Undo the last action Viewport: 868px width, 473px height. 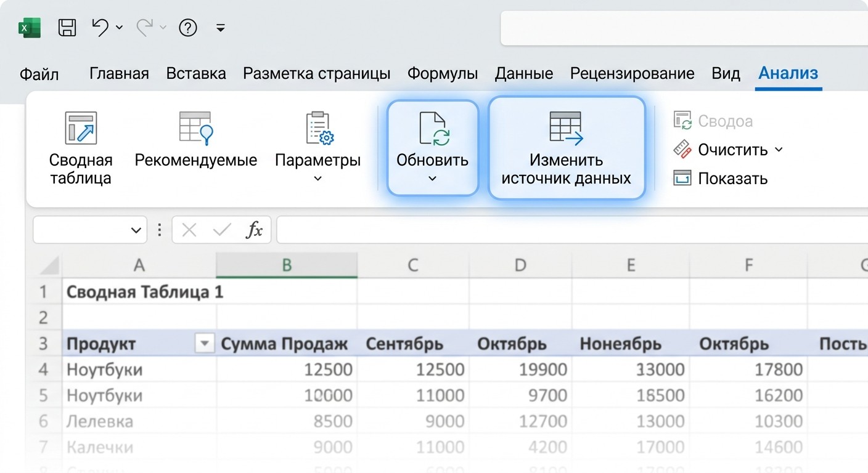pos(100,27)
